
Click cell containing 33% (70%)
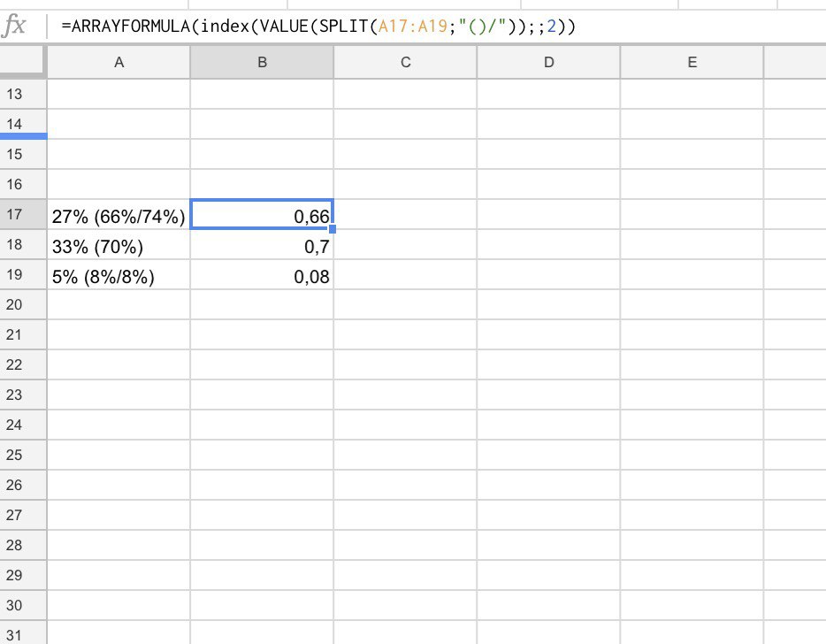119,244
